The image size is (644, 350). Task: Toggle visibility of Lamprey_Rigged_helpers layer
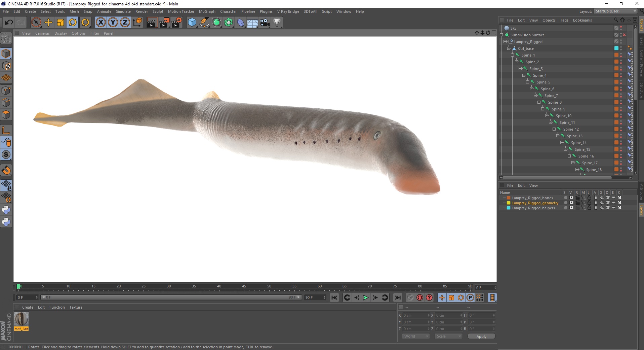click(571, 208)
